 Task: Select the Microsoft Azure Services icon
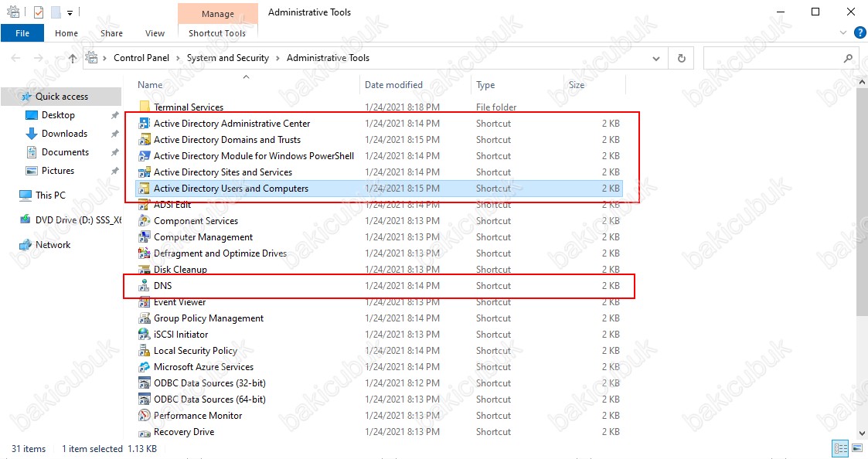point(144,366)
